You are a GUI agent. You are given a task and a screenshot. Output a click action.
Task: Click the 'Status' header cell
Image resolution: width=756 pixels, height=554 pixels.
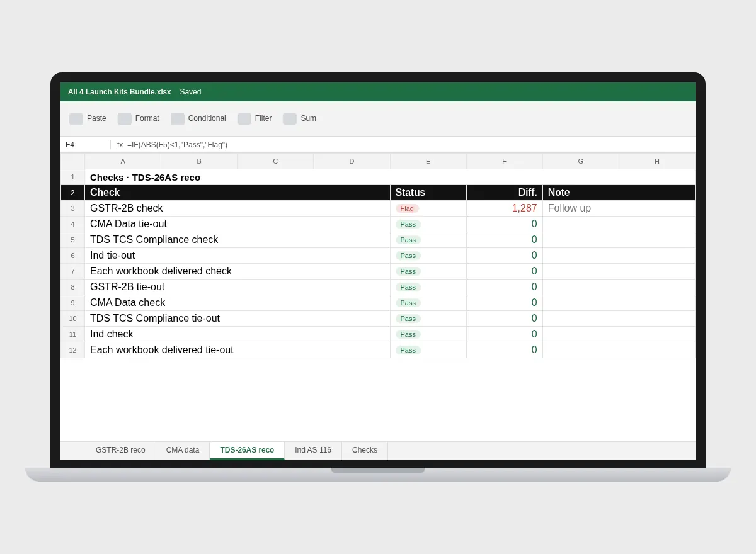(x=428, y=193)
